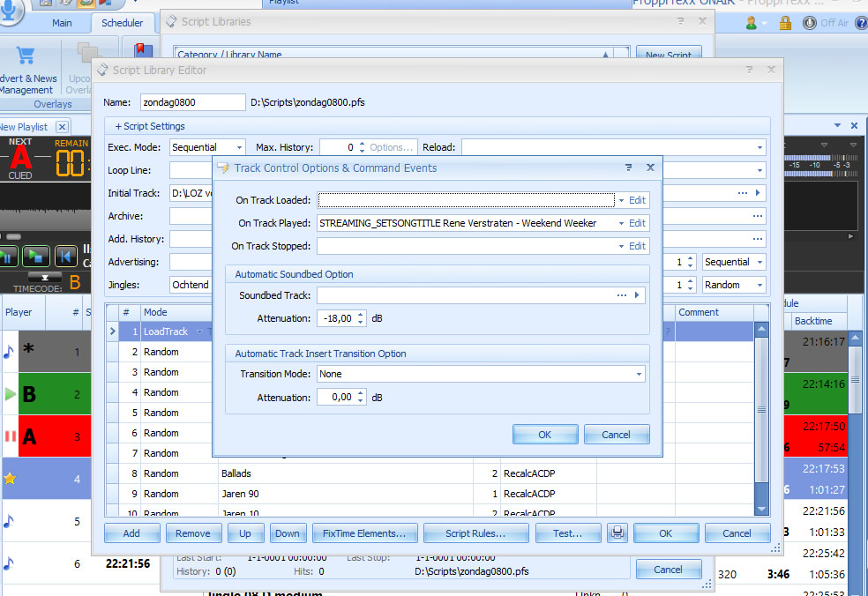This screenshot has height=596, width=868.
Task: Click Test button
Action: tap(567, 533)
